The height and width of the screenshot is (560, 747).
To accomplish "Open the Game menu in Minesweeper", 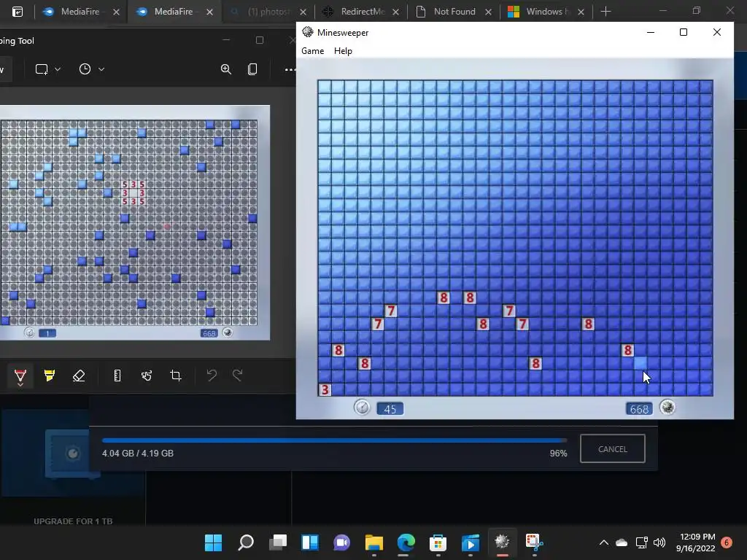I will tap(312, 51).
